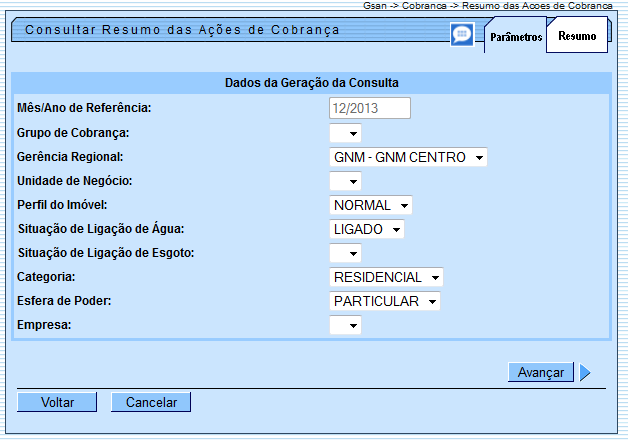Select the Parâmetros tab
628x441 pixels.
[516, 38]
